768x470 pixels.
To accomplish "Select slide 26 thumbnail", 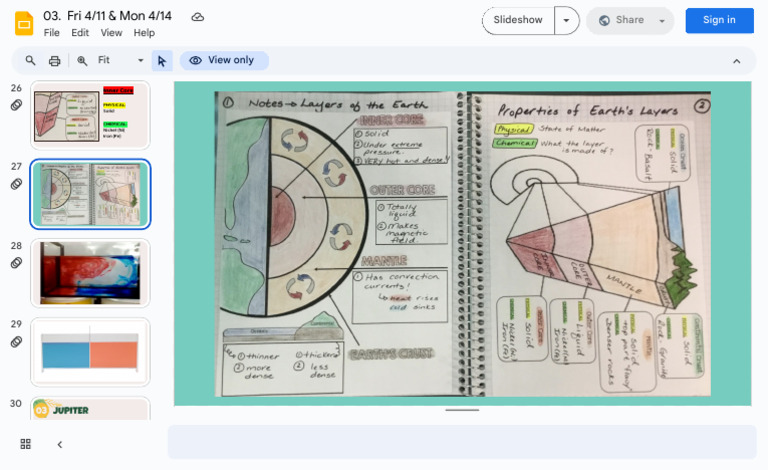I will [91, 115].
